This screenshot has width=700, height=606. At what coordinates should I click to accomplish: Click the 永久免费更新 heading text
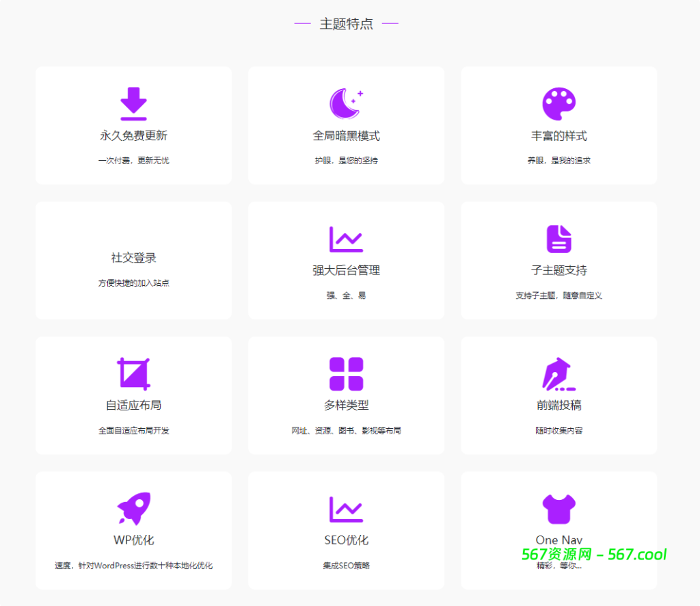pos(133,135)
